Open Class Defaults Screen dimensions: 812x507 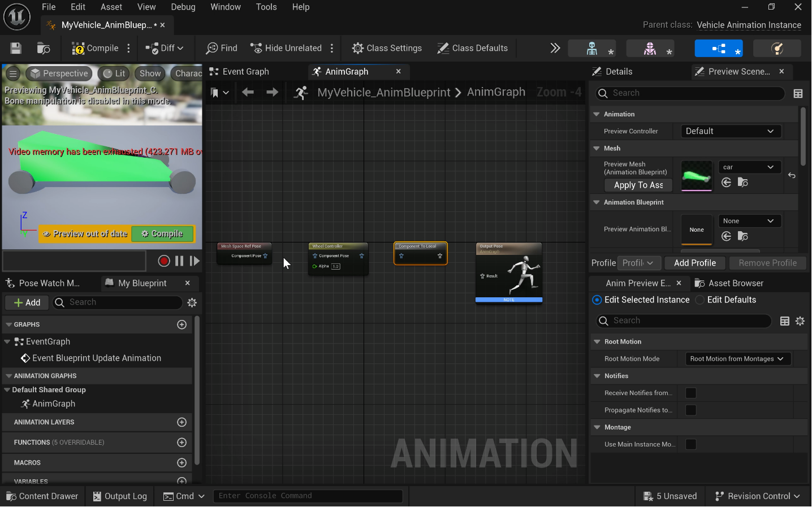click(x=473, y=49)
